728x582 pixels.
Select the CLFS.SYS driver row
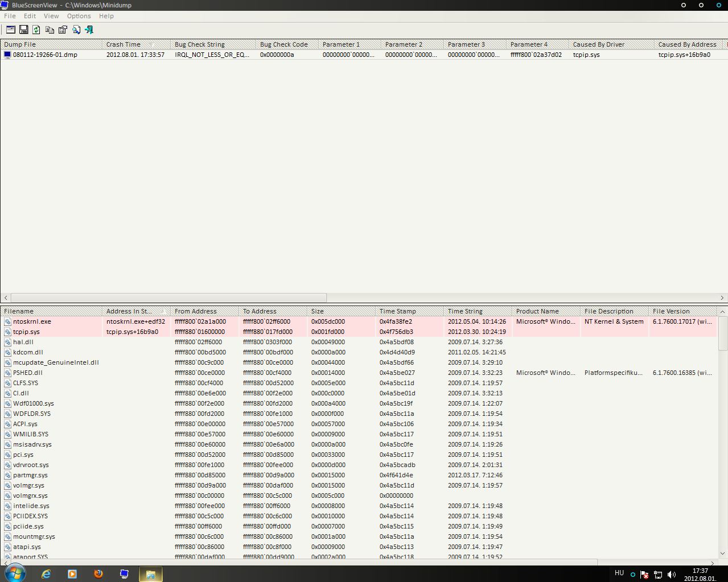pos(359,383)
